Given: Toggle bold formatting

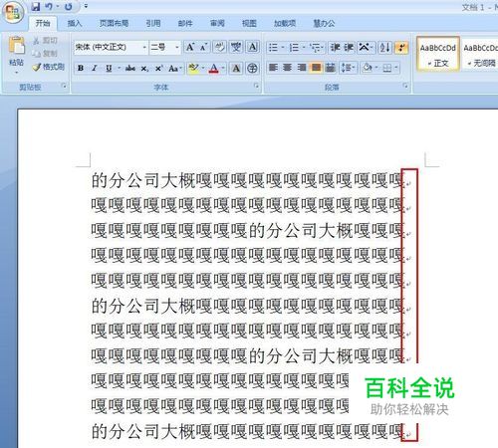Looking at the screenshot, I should (81, 68).
